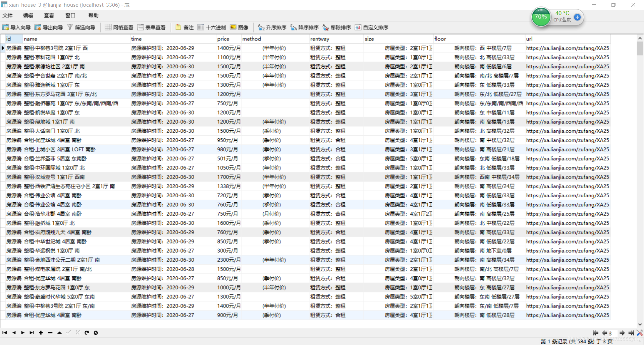This screenshot has width=644, height=345.
Task: Open the 文件 menu
Action: [x=7, y=15]
